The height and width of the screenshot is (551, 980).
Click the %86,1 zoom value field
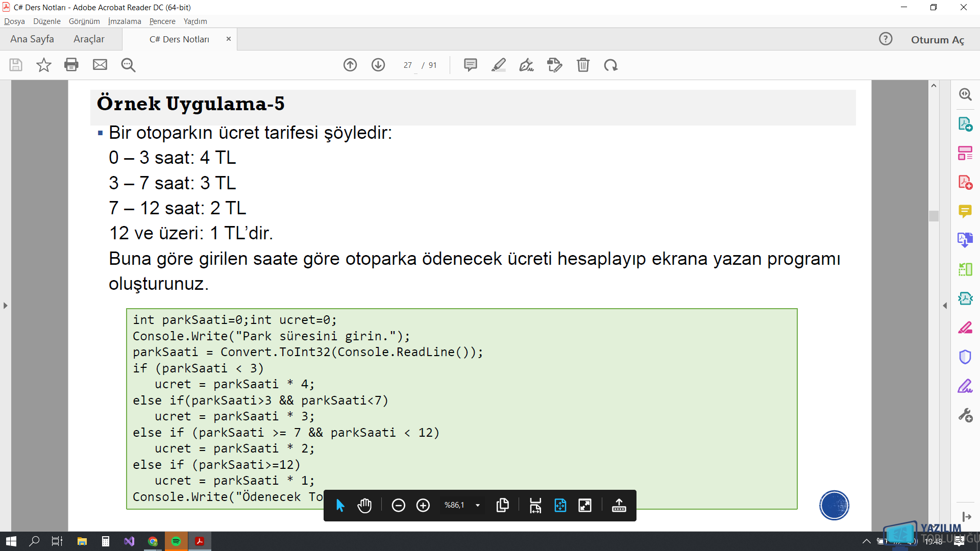pyautogui.click(x=454, y=505)
